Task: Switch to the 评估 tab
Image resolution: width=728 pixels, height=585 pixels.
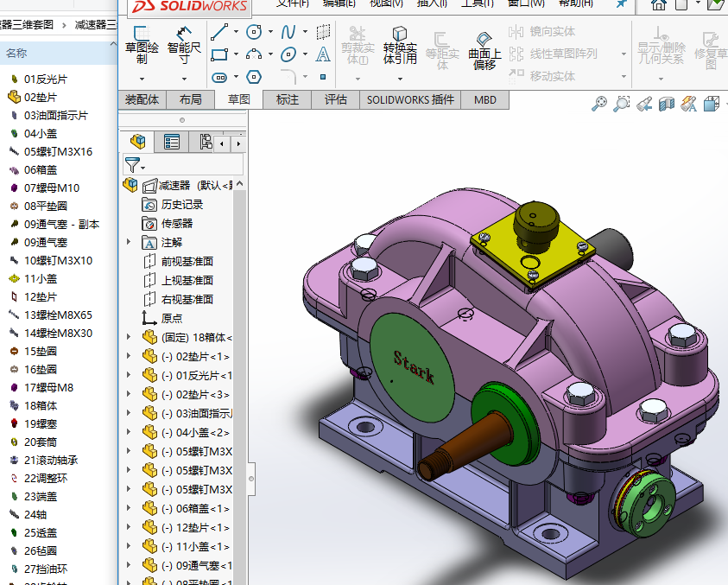Action: click(x=336, y=99)
